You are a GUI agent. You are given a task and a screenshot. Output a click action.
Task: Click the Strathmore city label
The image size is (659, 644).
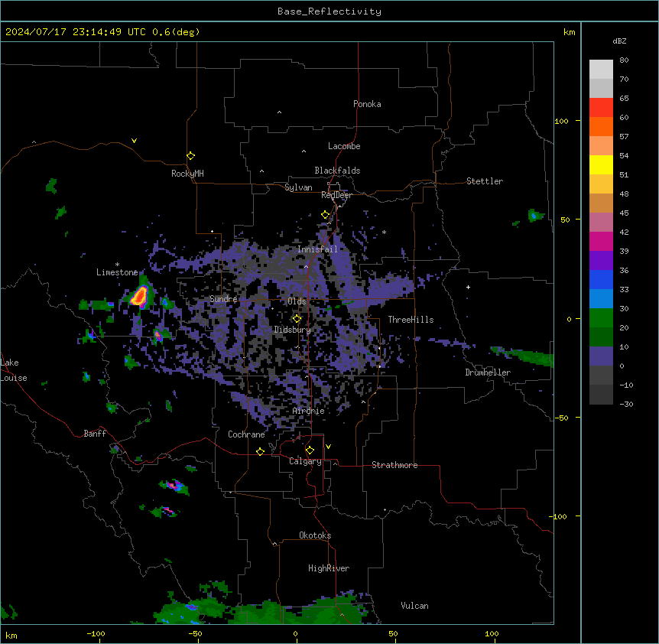pos(394,465)
